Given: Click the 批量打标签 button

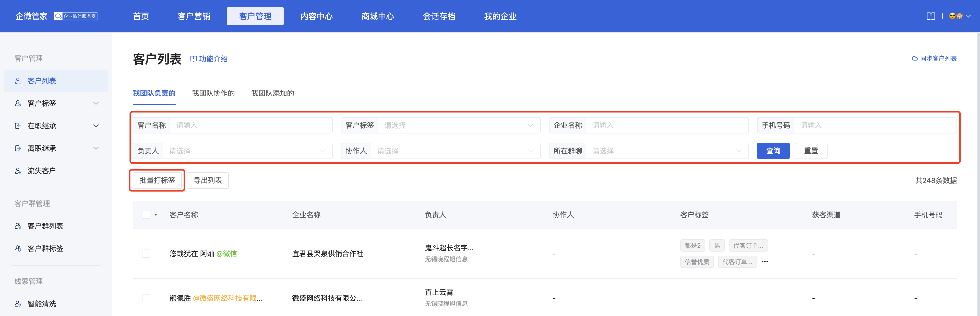Looking at the screenshot, I should click(x=157, y=180).
